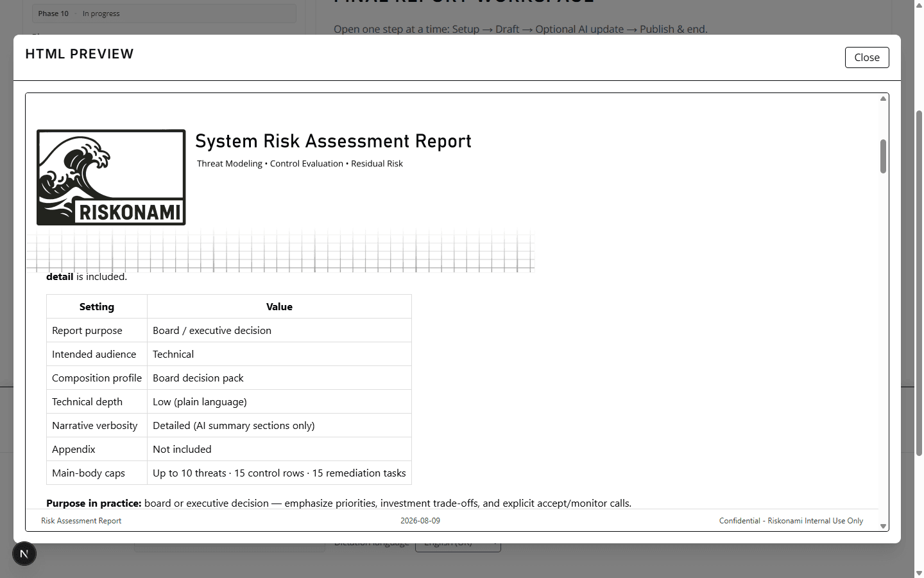Click 'Phase 10 In progress' item behind dialog
The width and height of the screenshot is (924, 578).
164,13
